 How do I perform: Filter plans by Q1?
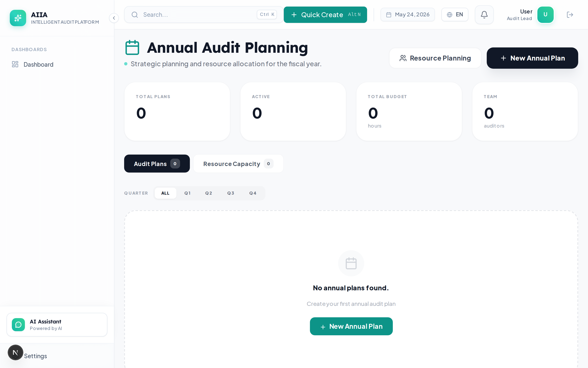point(187,193)
